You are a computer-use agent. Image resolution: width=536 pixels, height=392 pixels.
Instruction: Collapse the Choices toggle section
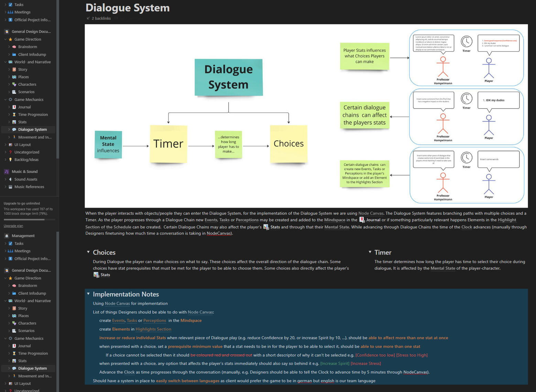tap(88, 252)
